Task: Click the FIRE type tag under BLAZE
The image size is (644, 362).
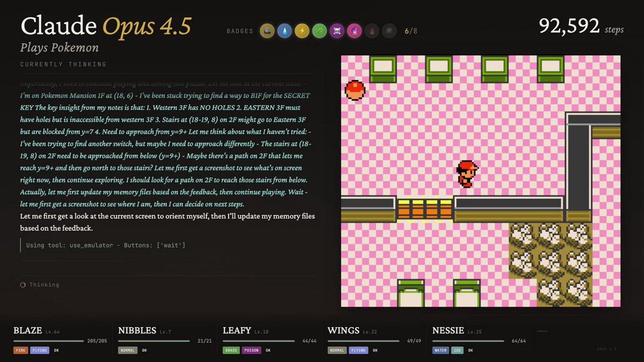Action: 20,350
